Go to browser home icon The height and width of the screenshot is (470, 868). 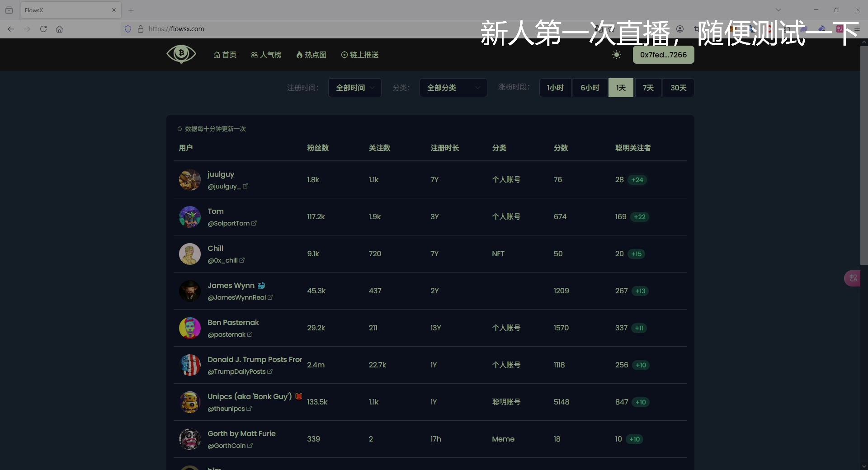coord(59,29)
